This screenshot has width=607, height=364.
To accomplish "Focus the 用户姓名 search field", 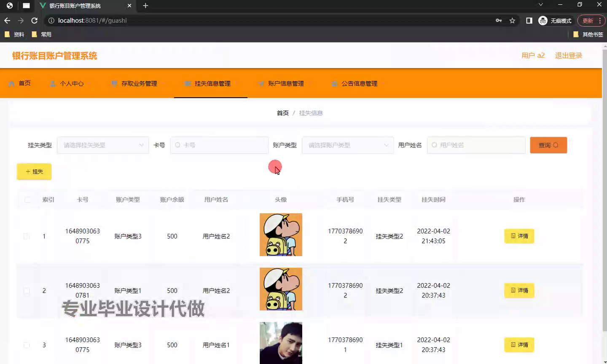I will [476, 145].
